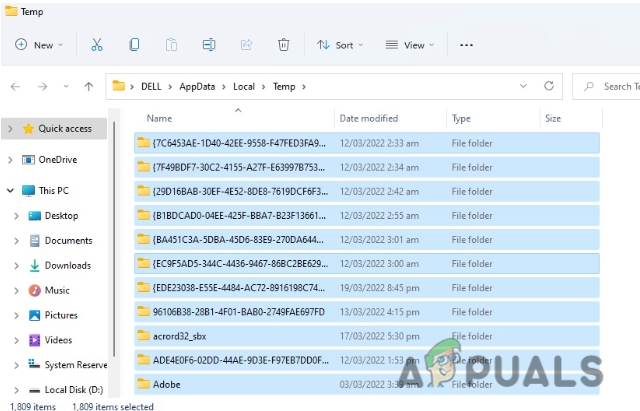Expand the Videos tree node
Screen dimensions: 640x411
coord(16,340)
